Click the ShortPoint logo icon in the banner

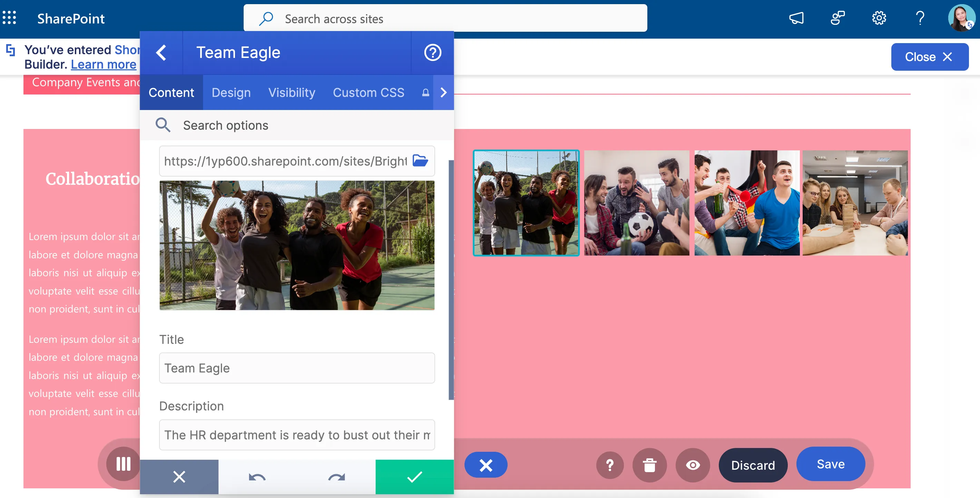pos(10,50)
